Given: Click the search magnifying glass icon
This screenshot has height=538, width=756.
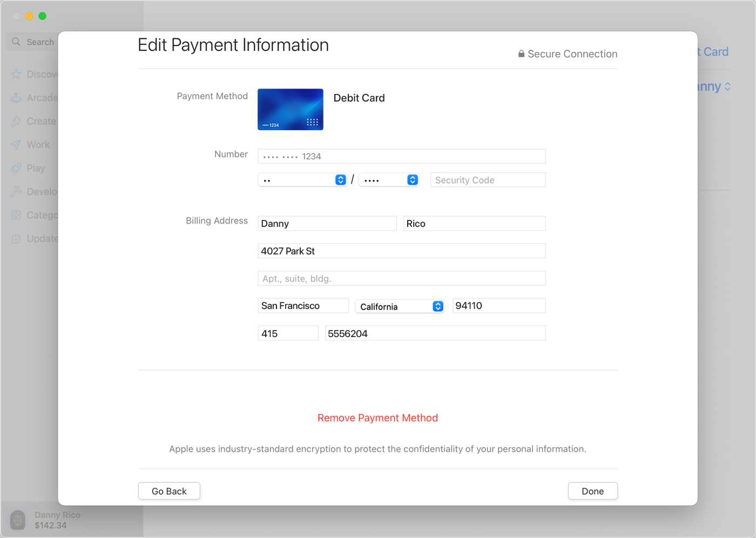Looking at the screenshot, I should click(17, 42).
